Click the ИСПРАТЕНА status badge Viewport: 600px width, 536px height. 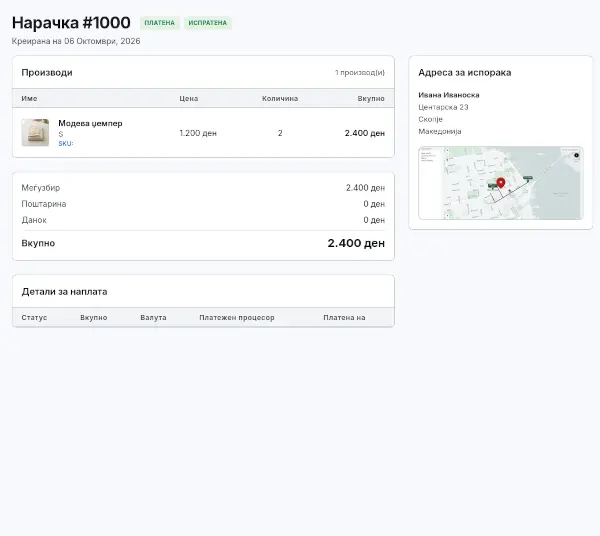click(208, 23)
